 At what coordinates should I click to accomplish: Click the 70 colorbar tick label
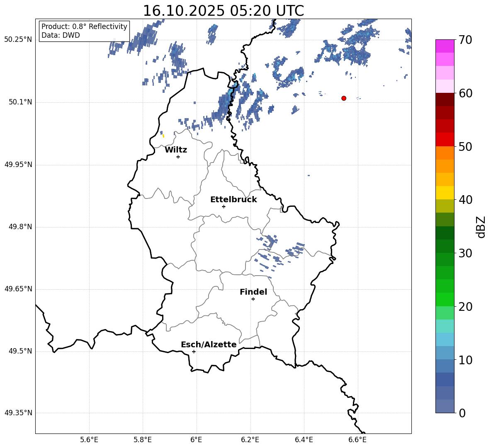pyautogui.click(x=465, y=40)
